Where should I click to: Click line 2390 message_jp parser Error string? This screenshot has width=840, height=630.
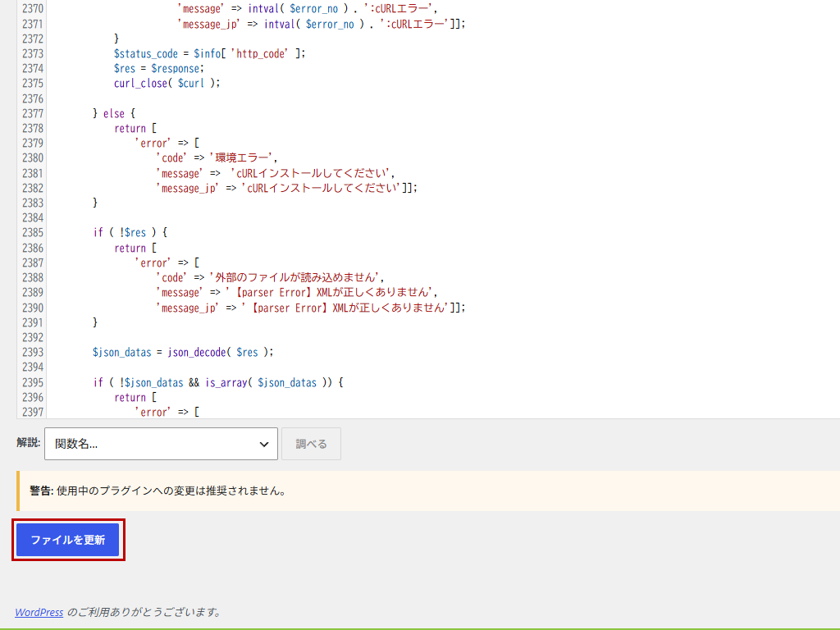coord(311,308)
